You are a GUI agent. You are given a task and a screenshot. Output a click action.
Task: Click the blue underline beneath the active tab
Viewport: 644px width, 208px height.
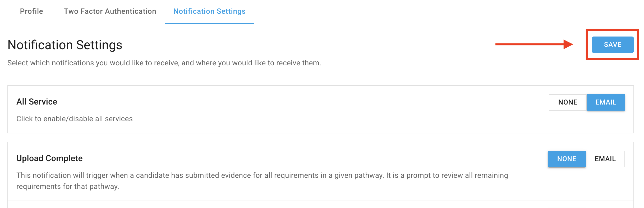[x=209, y=23]
